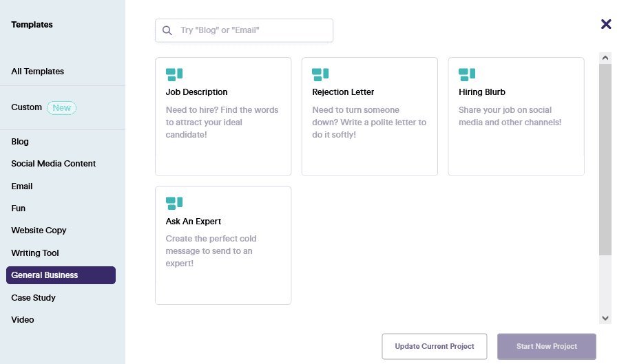Open the Writing Tool category
The image size is (626, 364).
pos(35,253)
